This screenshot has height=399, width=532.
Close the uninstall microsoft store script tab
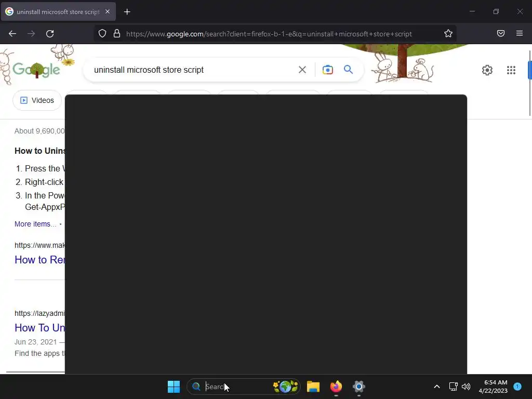click(x=108, y=11)
